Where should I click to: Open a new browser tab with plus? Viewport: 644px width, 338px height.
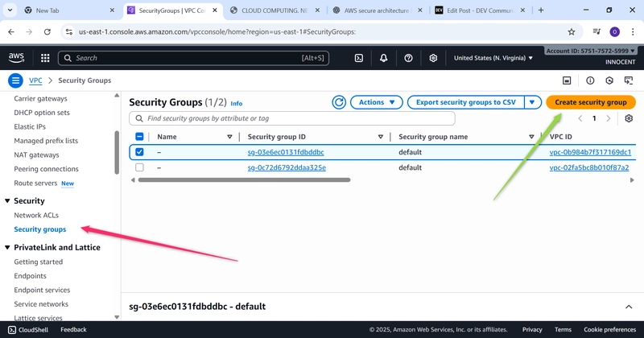[x=541, y=10]
